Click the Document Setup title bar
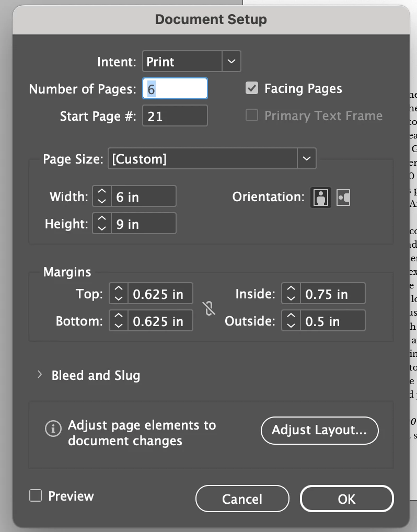Image resolution: width=417 pixels, height=532 pixels. tap(211, 20)
